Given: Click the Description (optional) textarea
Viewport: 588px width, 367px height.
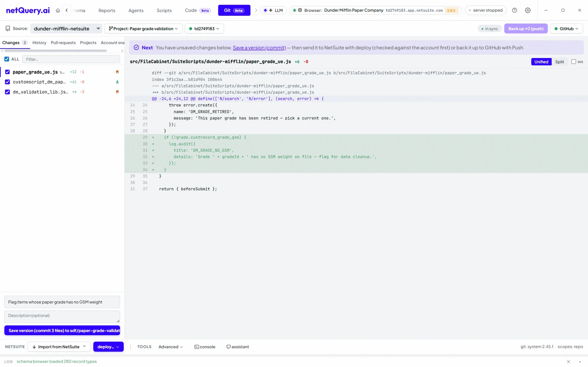Looking at the screenshot, I should (x=62, y=317).
